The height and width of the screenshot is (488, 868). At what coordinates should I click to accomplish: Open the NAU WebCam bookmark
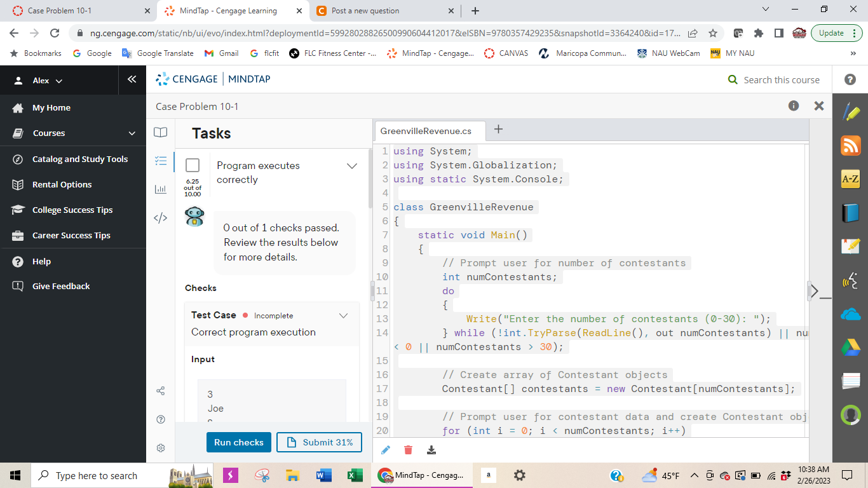[668, 53]
